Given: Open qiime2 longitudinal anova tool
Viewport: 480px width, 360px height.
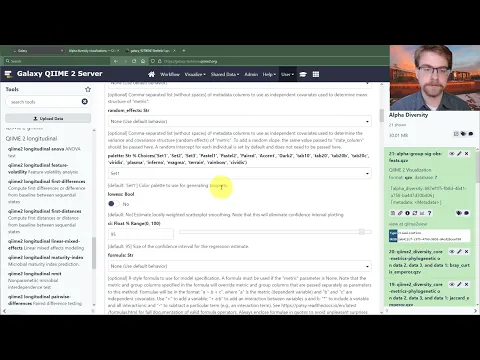Looking at the screenshot, I should [x=44, y=152].
